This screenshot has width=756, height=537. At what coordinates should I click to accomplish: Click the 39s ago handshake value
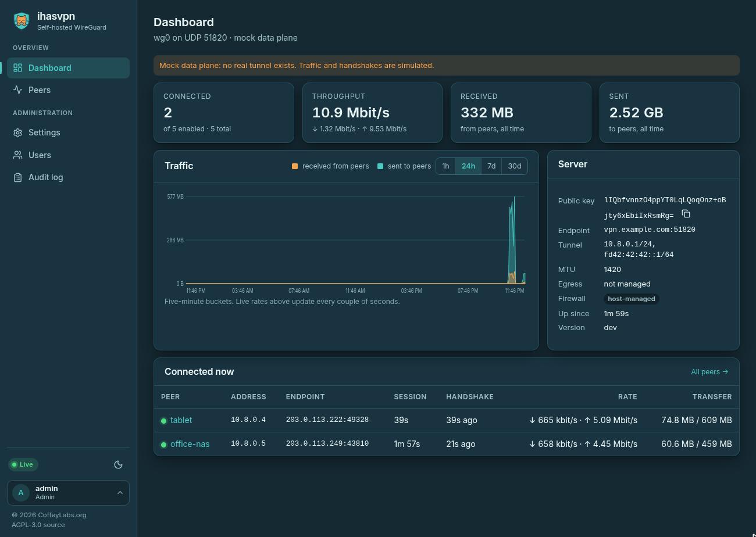pos(462,420)
